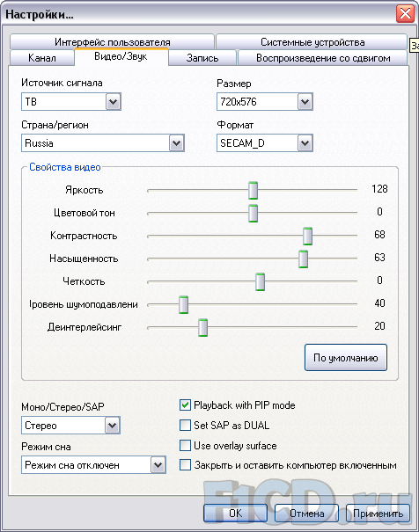Switch to the Канал tab

pyautogui.click(x=42, y=58)
